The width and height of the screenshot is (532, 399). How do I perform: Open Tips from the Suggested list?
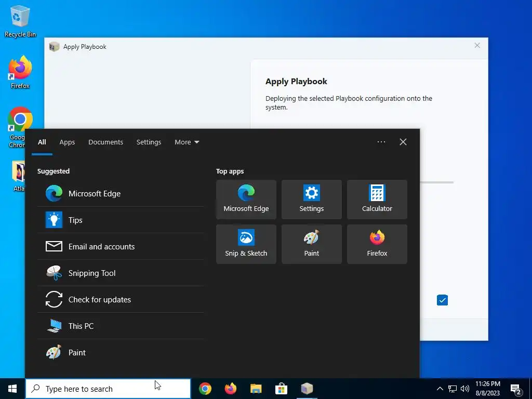click(121, 220)
